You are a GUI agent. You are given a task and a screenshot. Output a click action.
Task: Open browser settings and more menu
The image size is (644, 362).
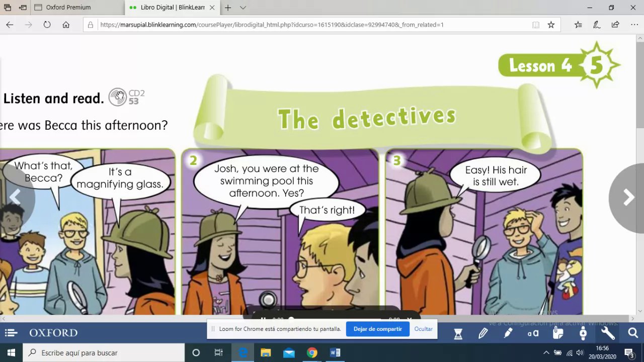click(634, 25)
